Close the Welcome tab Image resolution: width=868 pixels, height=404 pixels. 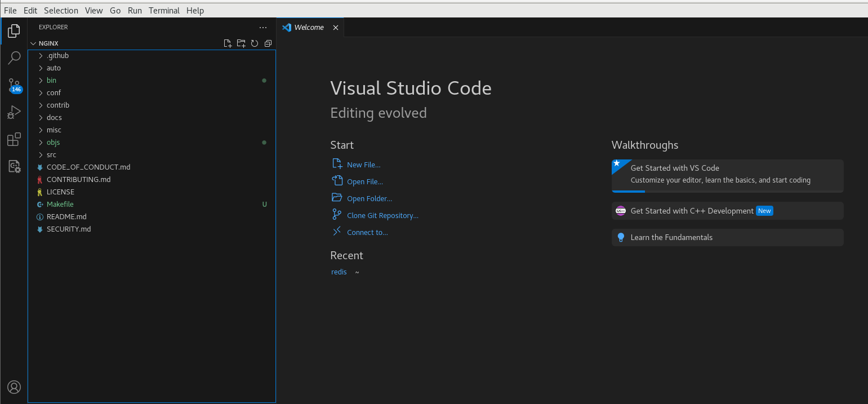tap(336, 28)
